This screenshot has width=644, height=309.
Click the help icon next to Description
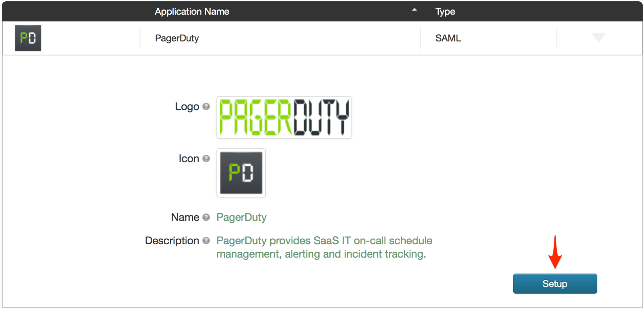pyautogui.click(x=206, y=241)
